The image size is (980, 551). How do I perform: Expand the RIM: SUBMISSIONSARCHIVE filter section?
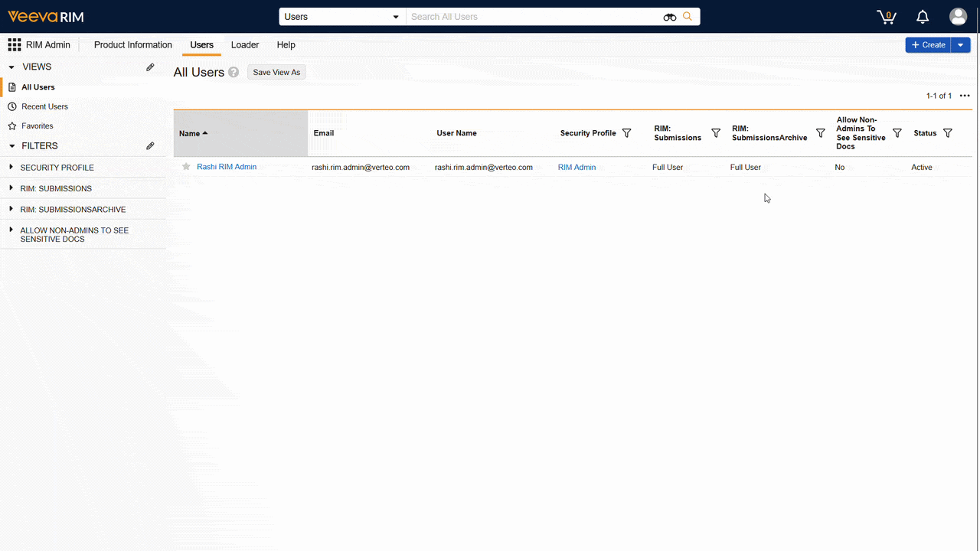click(x=10, y=209)
